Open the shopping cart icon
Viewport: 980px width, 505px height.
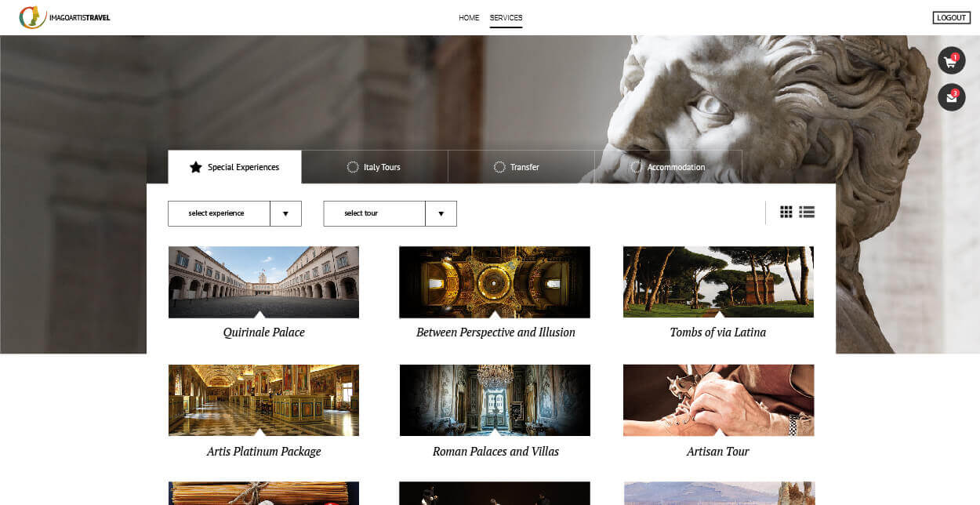[951, 61]
